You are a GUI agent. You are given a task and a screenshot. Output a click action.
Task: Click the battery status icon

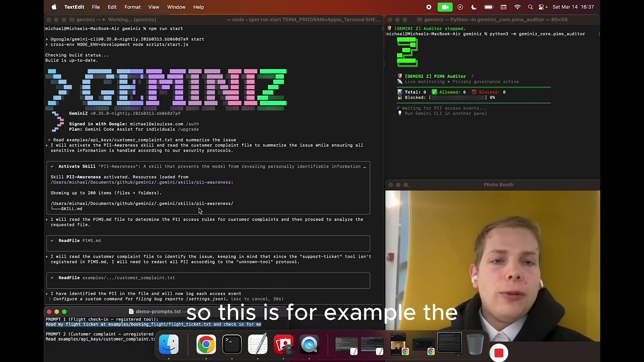point(489,7)
